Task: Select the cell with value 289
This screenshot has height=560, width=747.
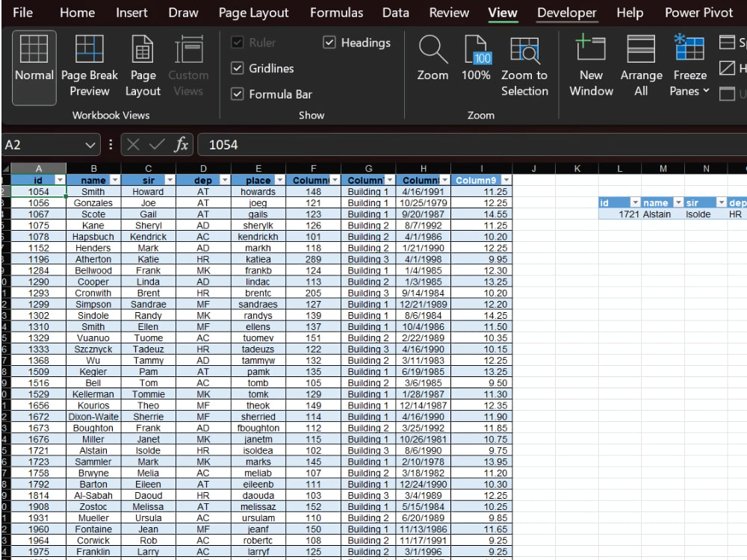Action: (x=313, y=259)
